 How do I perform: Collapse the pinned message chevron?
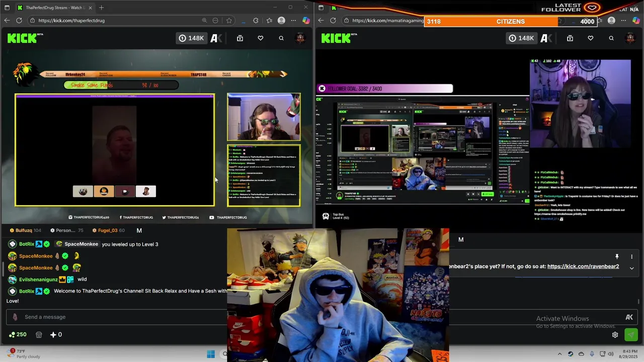click(x=631, y=268)
